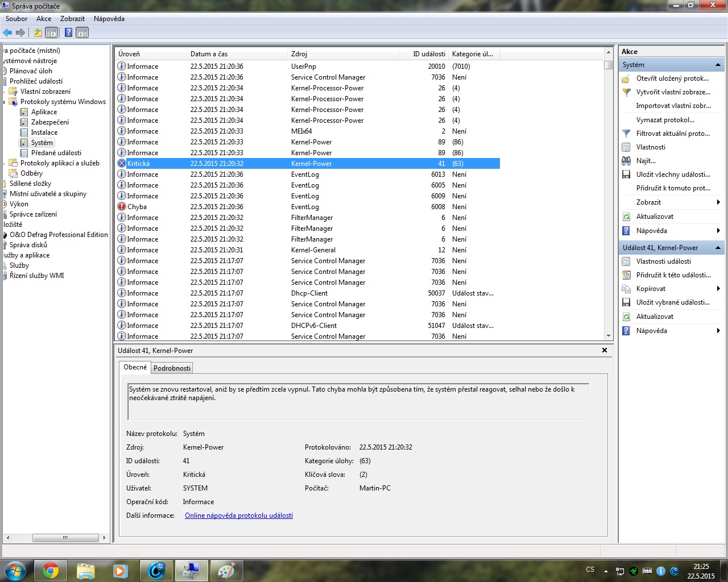Show hidden system tray icons

(x=606, y=571)
